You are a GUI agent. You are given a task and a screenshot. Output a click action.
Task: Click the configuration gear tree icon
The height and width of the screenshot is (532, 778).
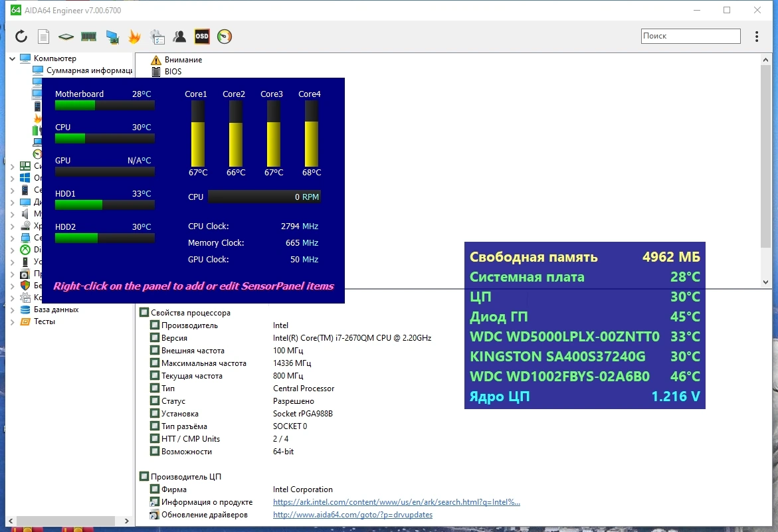[x=25, y=298]
